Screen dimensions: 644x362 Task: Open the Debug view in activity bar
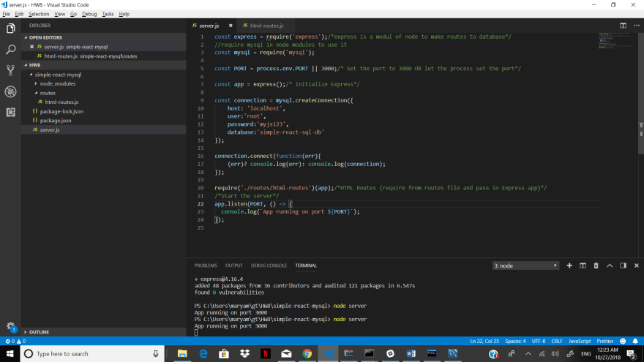11,91
